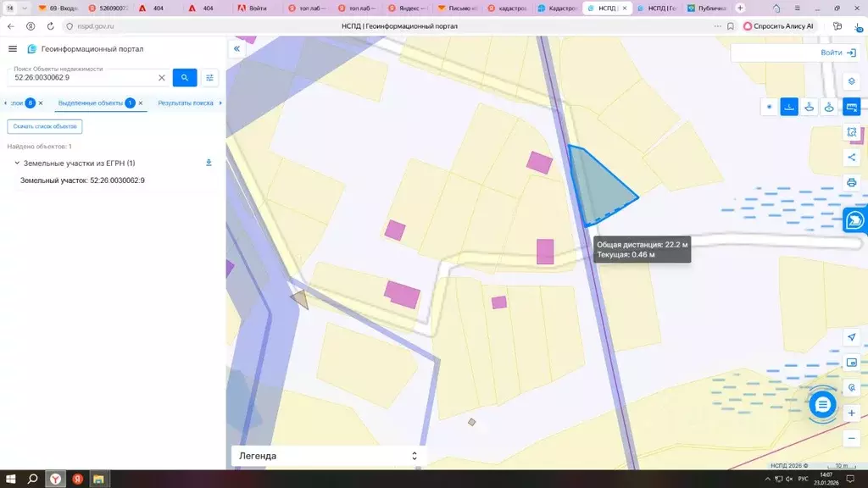Open the map layers panel icon

tap(851, 81)
